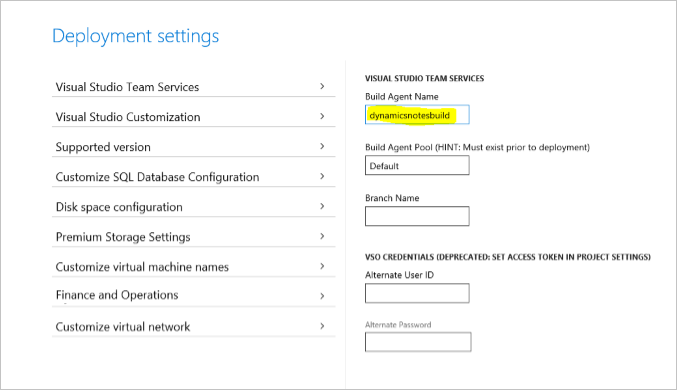The height and width of the screenshot is (390, 677).
Task: Click the Customize virtual network arrow icon
Action: 322,326
